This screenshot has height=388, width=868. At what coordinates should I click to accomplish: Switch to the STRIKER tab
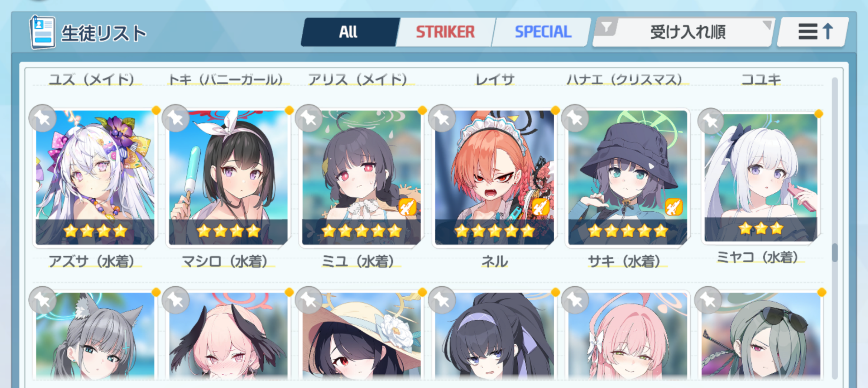tap(445, 32)
